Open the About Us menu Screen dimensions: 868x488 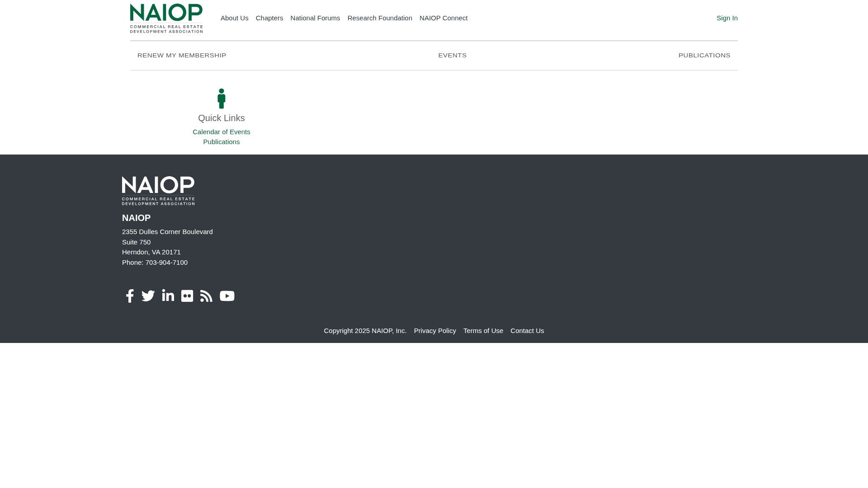[x=235, y=18]
